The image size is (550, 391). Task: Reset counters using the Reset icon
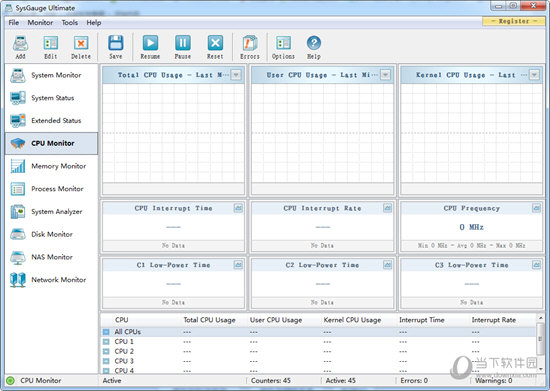pyautogui.click(x=215, y=47)
